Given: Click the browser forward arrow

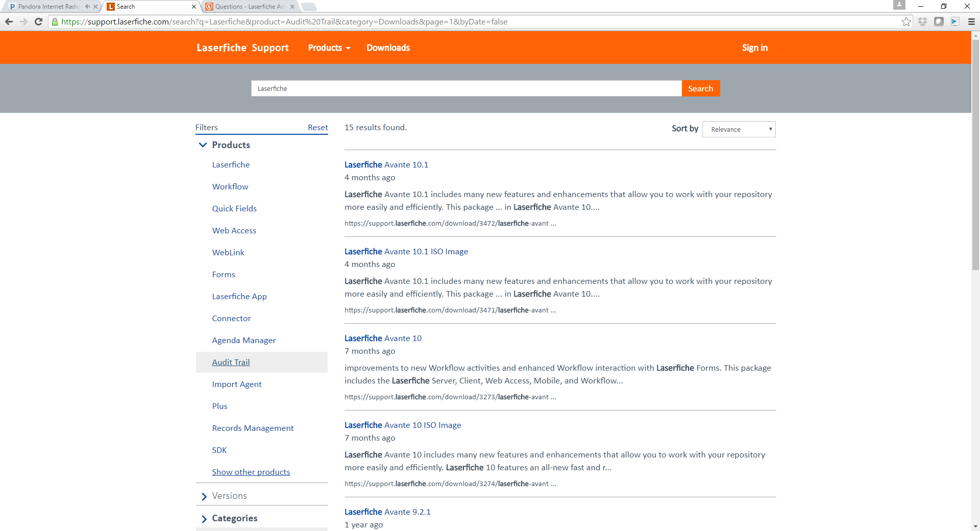Looking at the screenshot, I should pos(23,21).
